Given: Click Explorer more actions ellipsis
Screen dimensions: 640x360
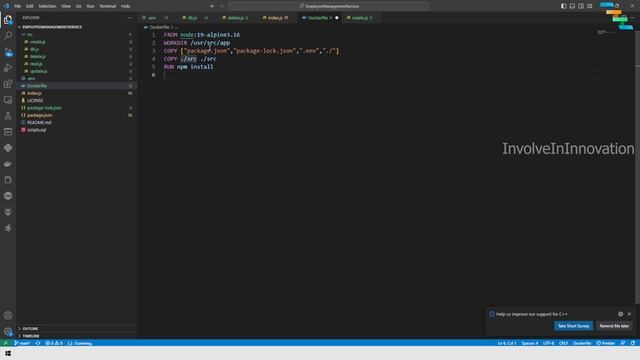Looking at the screenshot, I should click(129, 18).
